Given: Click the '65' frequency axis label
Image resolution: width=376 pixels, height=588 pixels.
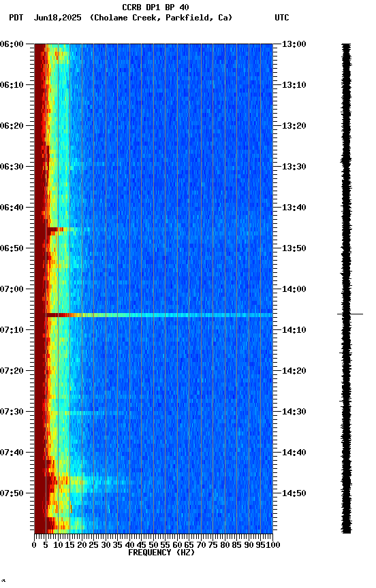Looking at the screenshot, I should click(x=189, y=545).
